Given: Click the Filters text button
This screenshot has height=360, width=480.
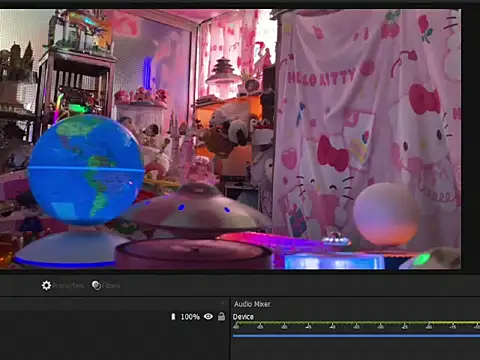Looking at the screenshot, I should [x=111, y=286].
